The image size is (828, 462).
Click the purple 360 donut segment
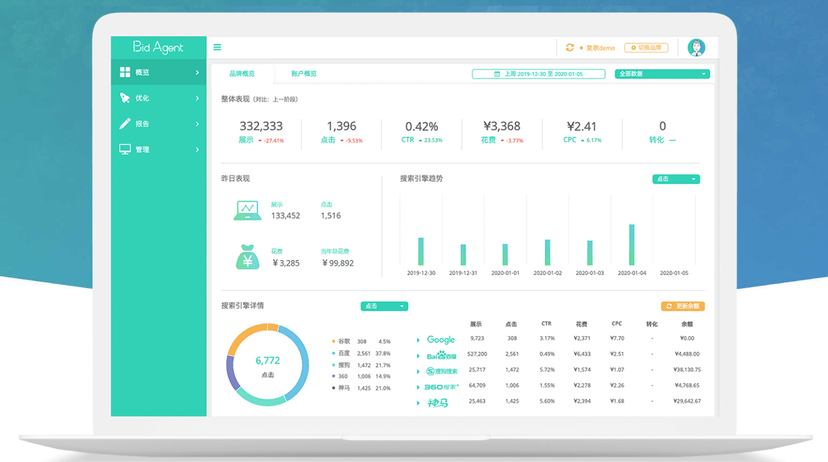coord(230,372)
